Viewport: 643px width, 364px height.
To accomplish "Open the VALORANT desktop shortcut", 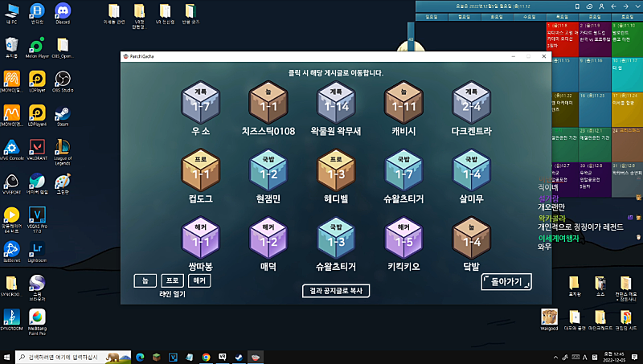I will 37,149.
